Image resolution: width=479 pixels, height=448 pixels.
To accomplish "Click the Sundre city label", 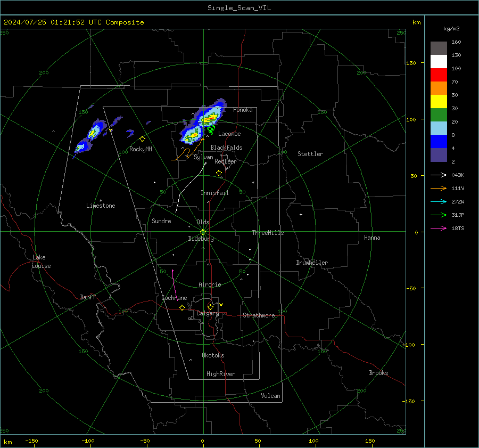I will click(x=161, y=221).
